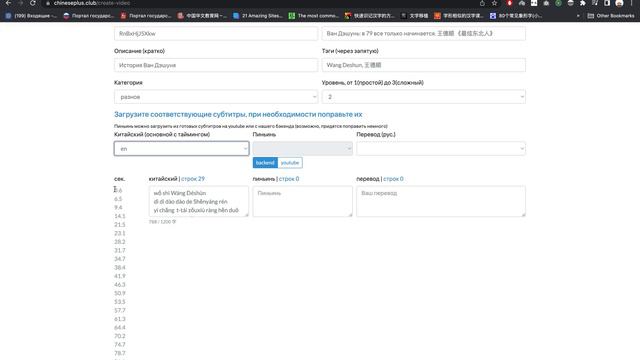
Task: Click the '61.3' seconds timestamp
Action: 120,319
